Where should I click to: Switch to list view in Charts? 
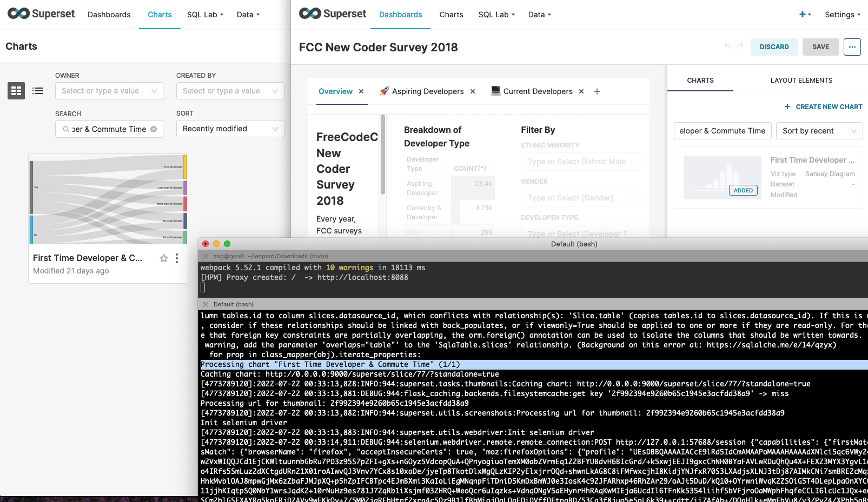click(x=38, y=91)
